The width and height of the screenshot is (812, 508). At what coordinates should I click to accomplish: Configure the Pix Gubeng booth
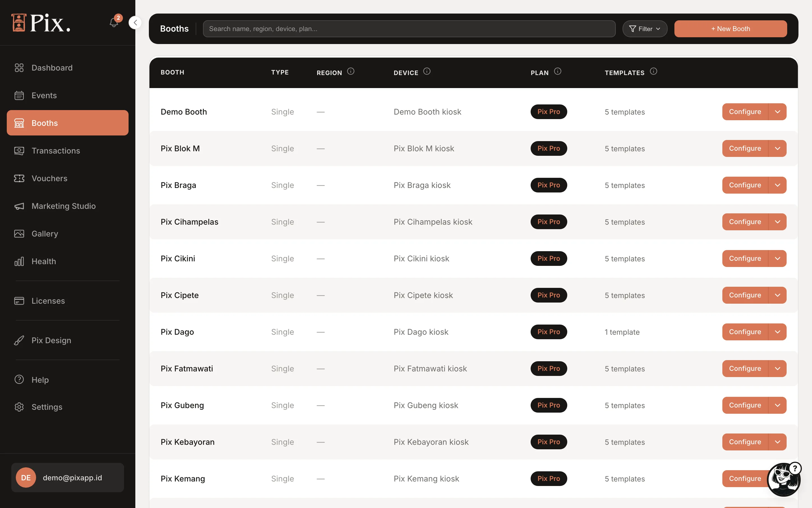point(745,405)
